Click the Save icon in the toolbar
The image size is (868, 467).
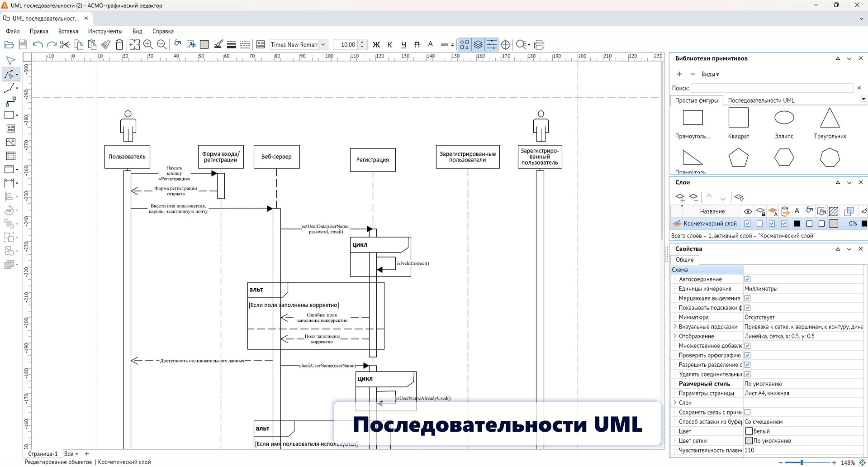click(x=23, y=44)
